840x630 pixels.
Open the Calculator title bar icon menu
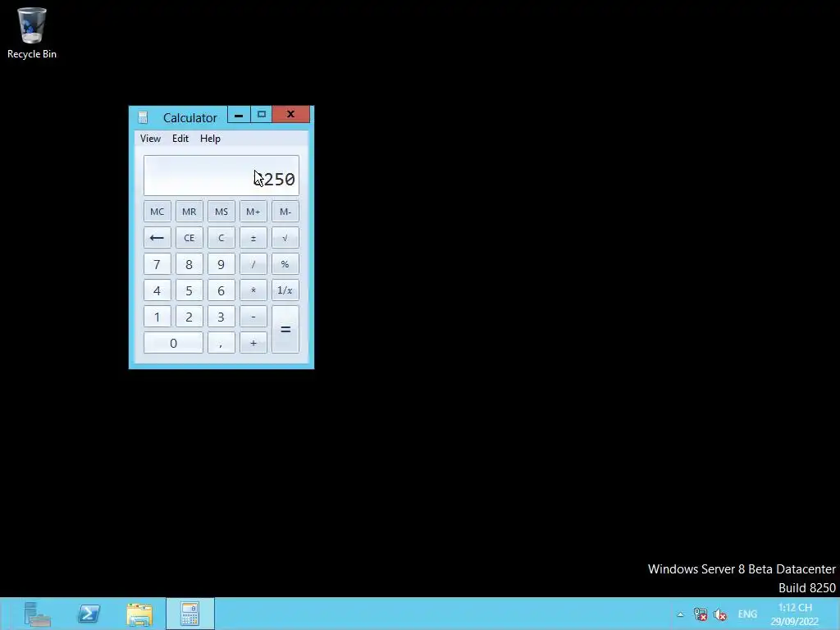point(143,117)
